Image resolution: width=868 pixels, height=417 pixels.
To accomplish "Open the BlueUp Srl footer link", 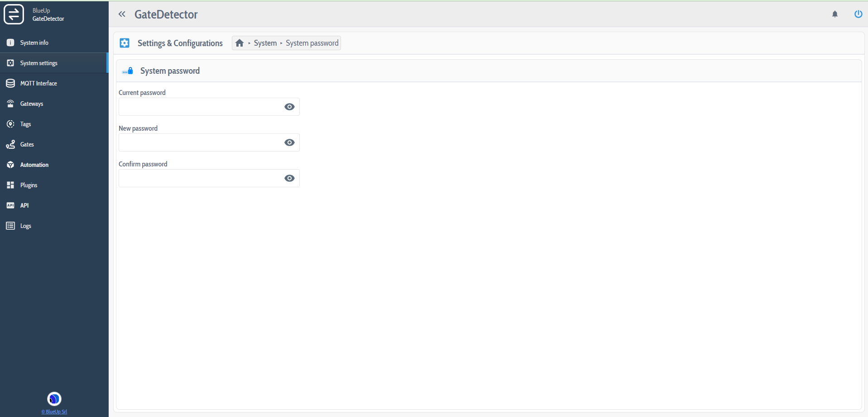I will [54, 412].
